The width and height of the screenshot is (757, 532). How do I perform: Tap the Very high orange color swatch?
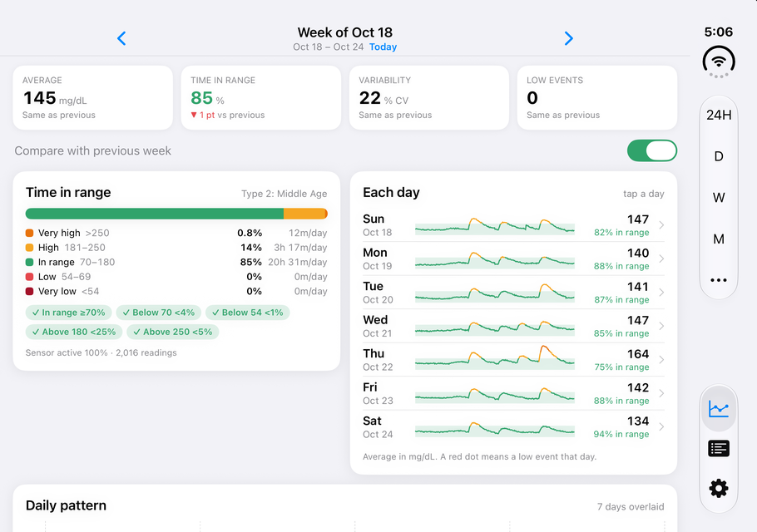pyautogui.click(x=29, y=233)
